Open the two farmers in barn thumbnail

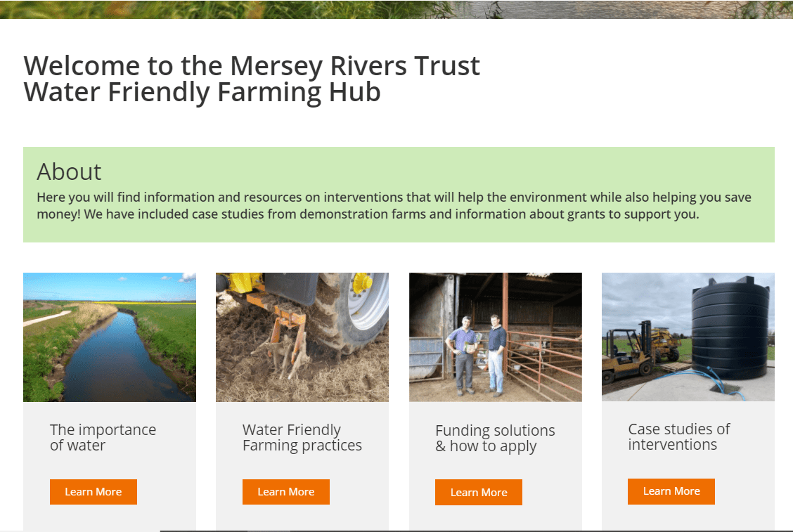point(496,337)
